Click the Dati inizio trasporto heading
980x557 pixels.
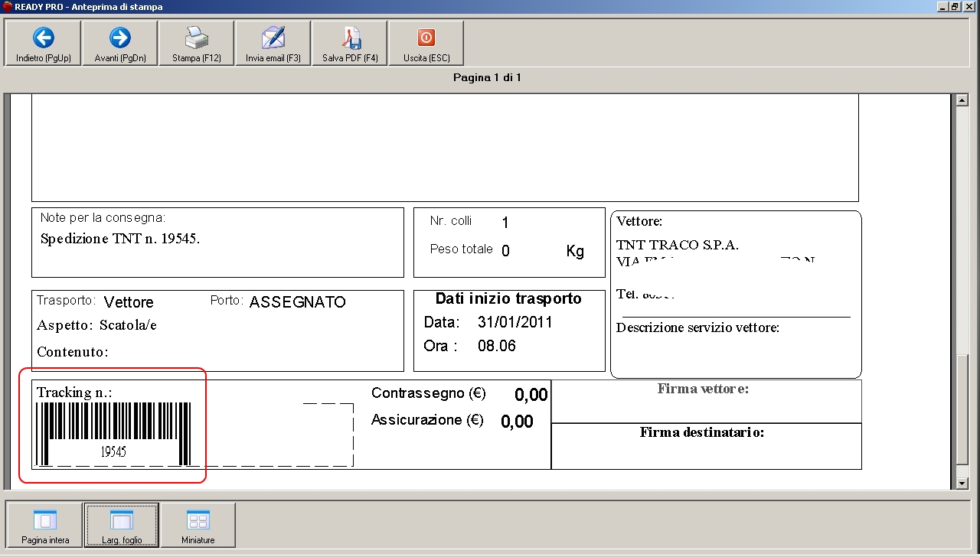(508, 299)
